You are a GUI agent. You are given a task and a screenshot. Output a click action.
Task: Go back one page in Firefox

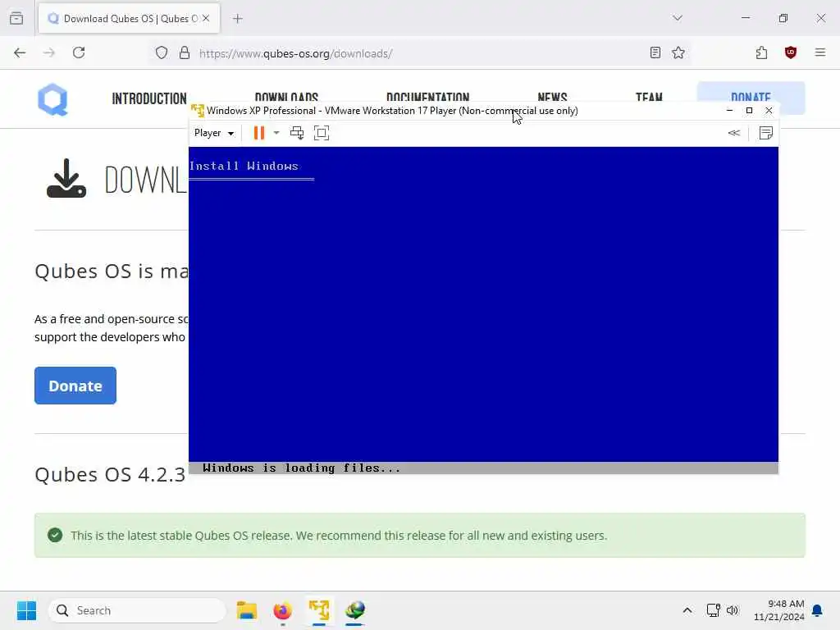pyautogui.click(x=20, y=52)
